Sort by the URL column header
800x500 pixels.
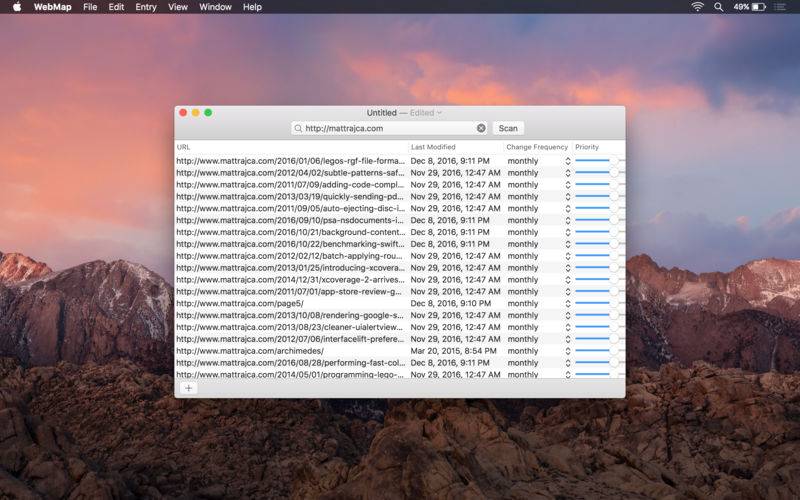291,147
